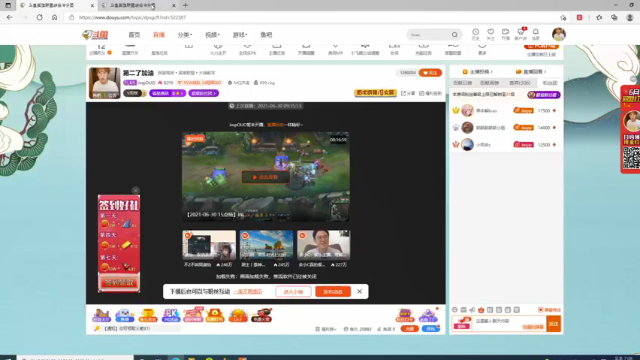The width and height of the screenshot is (640, 360).
Task: Open the man in glasses stream thumbnail
Action: coord(323,245)
